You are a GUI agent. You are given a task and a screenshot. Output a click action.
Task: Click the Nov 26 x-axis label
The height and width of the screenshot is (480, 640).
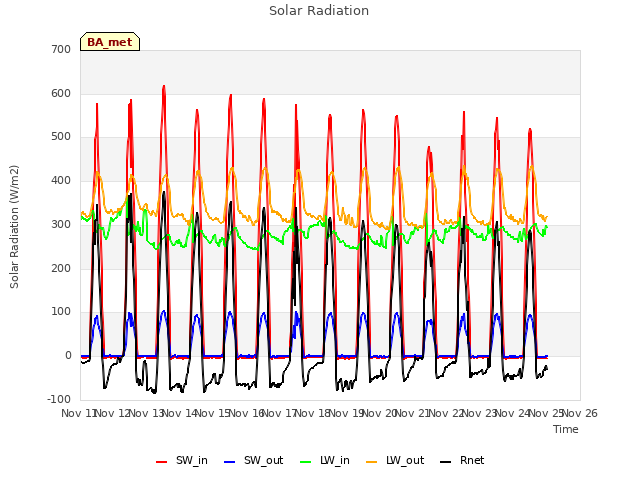(x=580, y=413)
